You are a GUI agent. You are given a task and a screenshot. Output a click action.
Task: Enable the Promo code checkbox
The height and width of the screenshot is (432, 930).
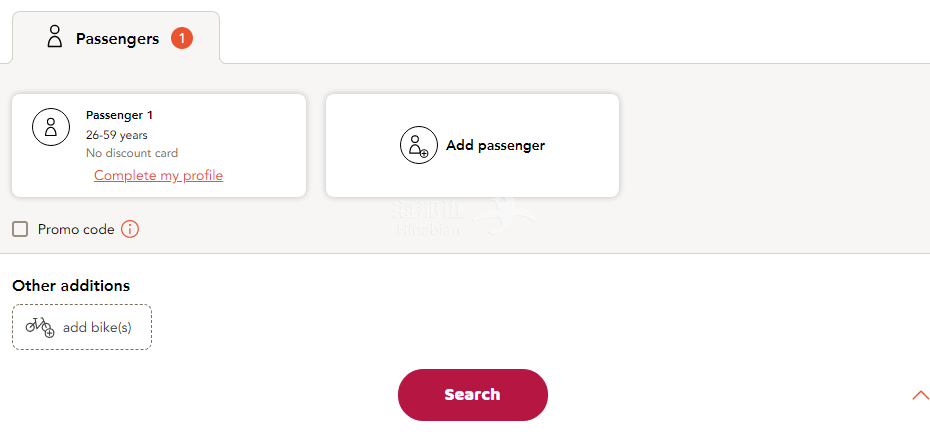point(20,229)
